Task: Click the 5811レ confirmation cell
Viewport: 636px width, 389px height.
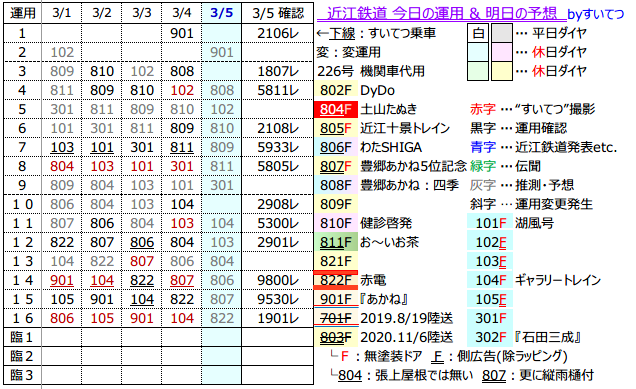Action: [x=277, y=90]
